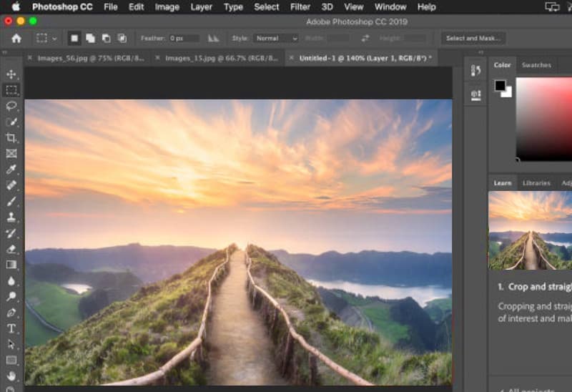Expand the collapsed toolbar arrows
The width and height of the screenshot is (572, 392).
5,52
